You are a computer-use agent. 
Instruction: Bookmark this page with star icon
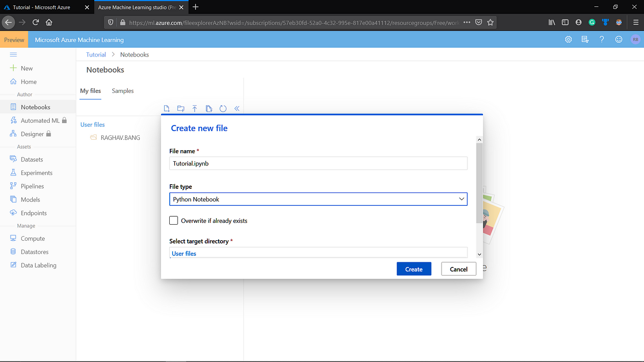[490, 22]
